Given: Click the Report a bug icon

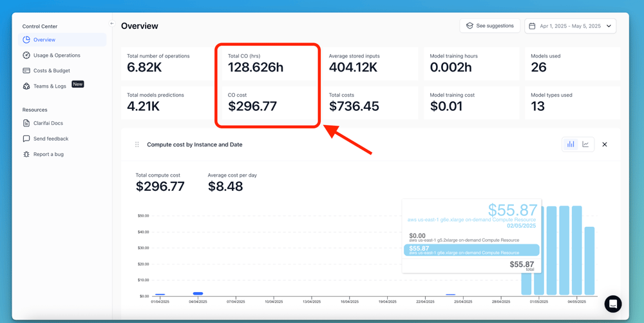Looking at the screenshot, I should pos(26,155).
